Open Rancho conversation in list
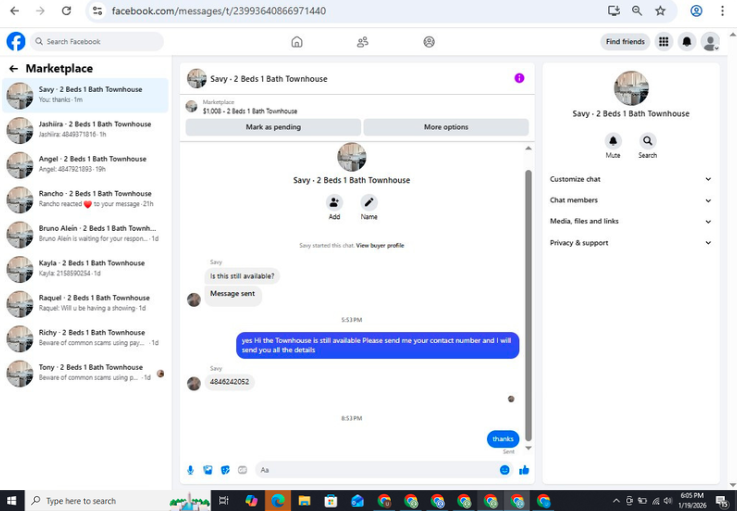The image size is (737, 511). click(85, 199)
